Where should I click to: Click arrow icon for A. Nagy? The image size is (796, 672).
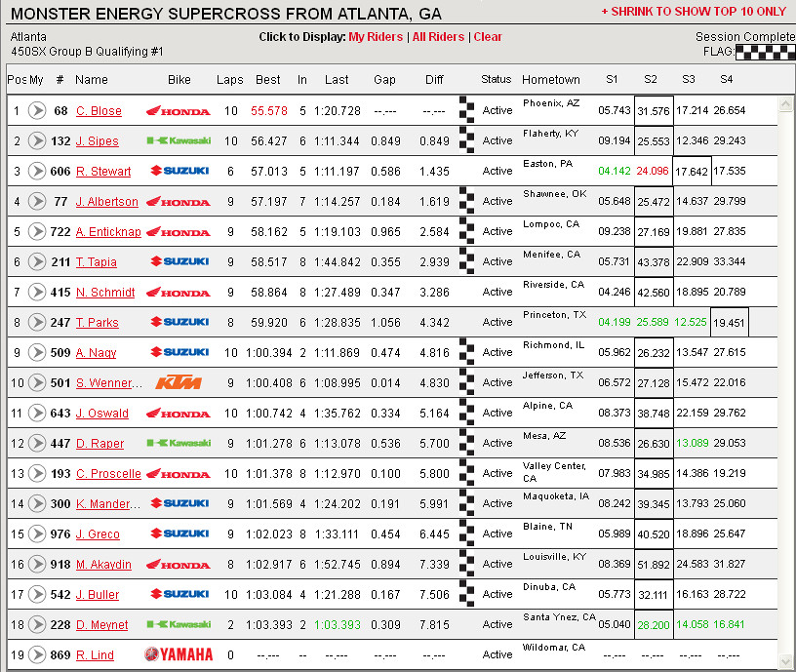36,352
